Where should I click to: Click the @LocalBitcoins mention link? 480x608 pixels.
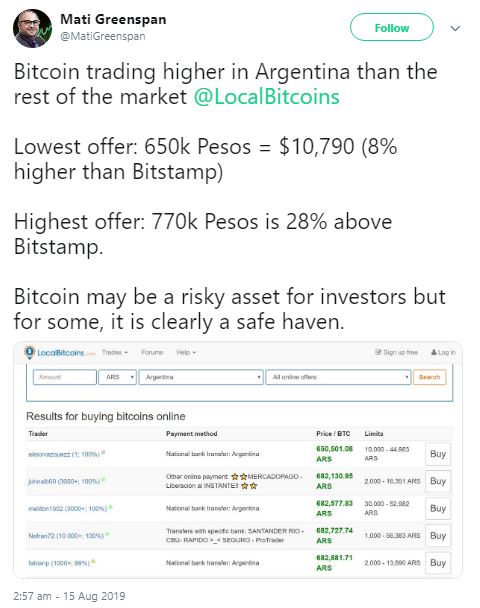pyautogui.click(x=266, y=97)
